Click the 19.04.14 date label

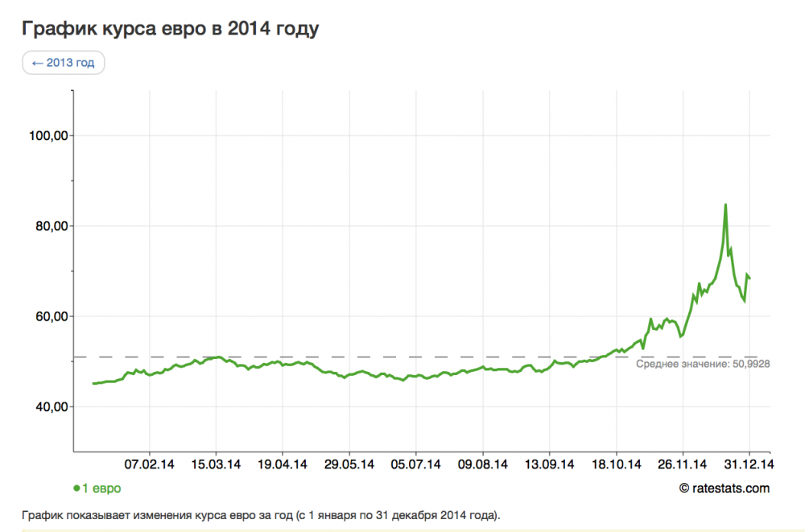(283, 464)
